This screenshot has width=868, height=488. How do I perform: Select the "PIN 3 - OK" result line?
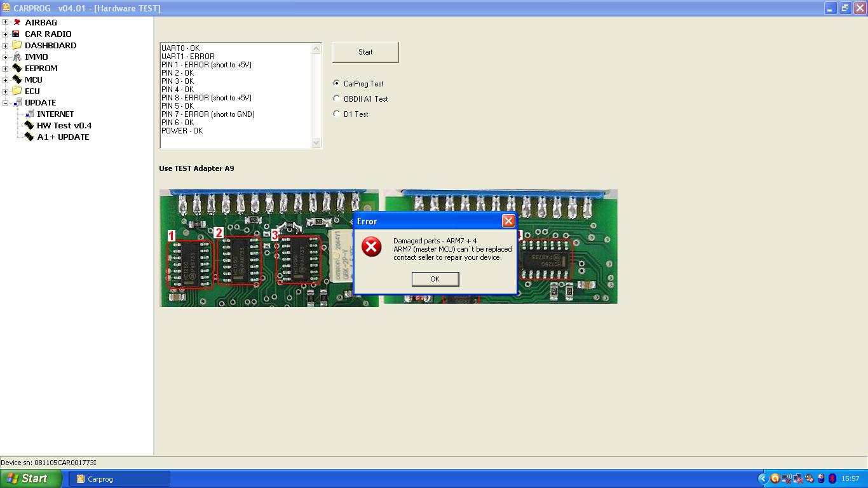coord(178,81)
